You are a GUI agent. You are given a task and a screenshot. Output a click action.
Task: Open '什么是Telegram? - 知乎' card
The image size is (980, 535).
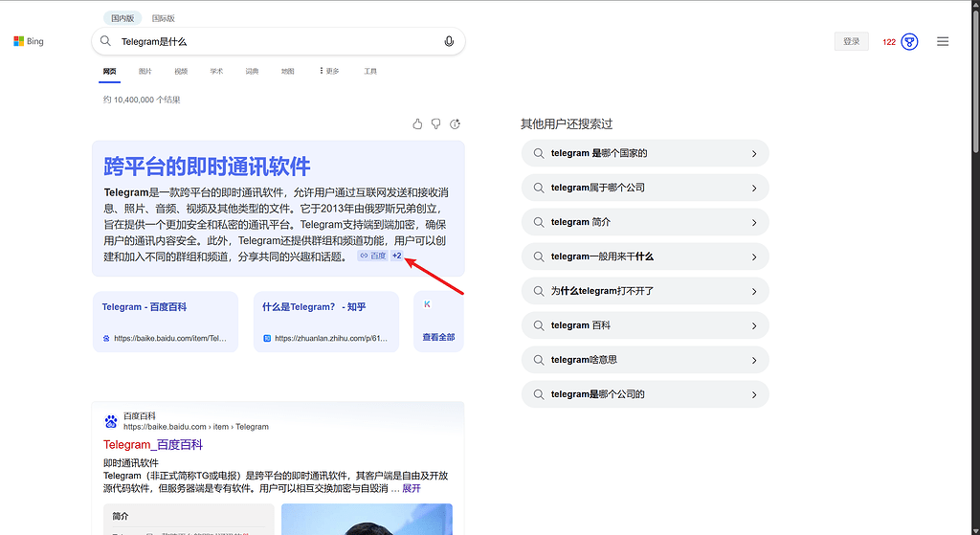tap(325, 322)
